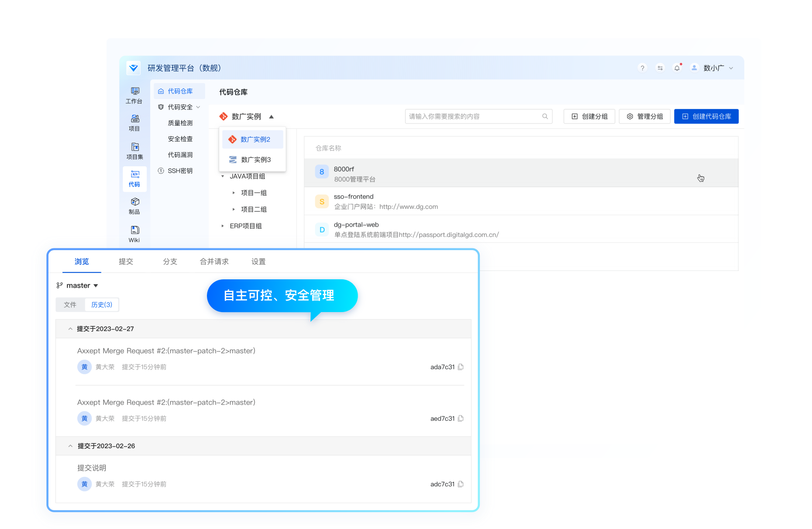Expand the ERP项目组 tree node
Screen dimensions: 812x529
pos(223,226)
